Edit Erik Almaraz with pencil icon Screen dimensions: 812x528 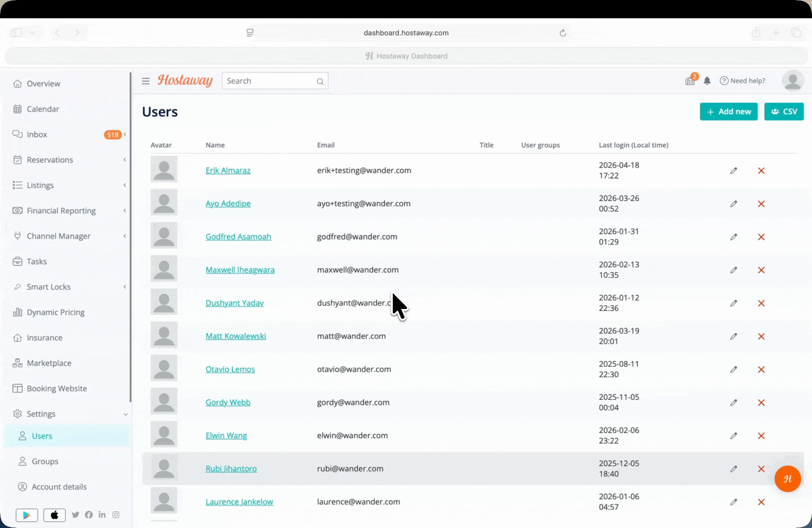click(734, 171)
